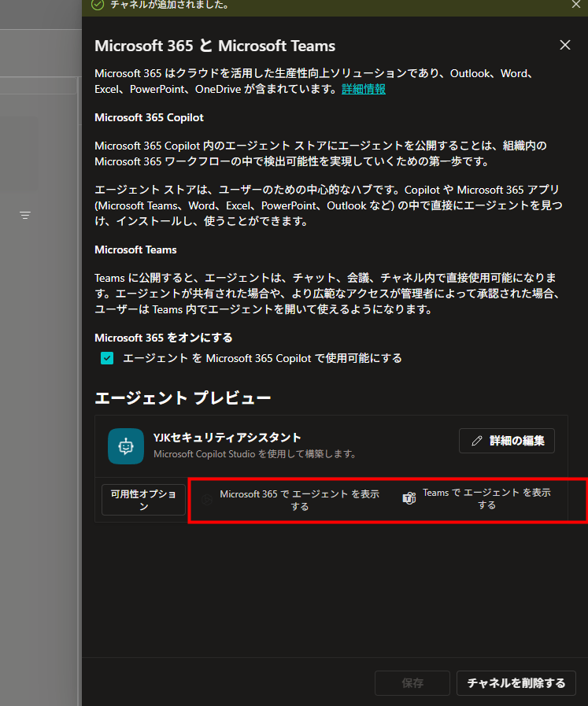Viewport: 588px width, 706px height.
Task: Click the green success checkmark icon
Action: (98, 5)
